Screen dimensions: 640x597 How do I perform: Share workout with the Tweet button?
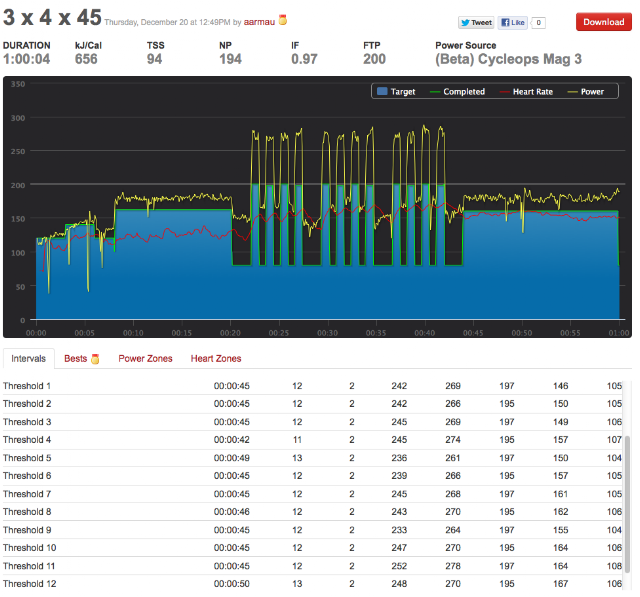pyautogui.click(x=476, y=23)
